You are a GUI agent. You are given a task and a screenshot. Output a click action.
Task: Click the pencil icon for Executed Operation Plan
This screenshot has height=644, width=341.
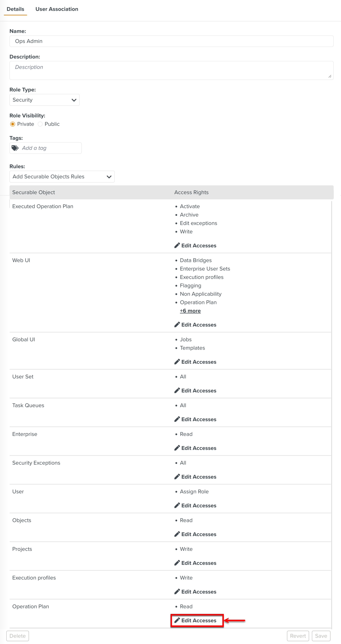pyautogui.click(x=177, y=245)
